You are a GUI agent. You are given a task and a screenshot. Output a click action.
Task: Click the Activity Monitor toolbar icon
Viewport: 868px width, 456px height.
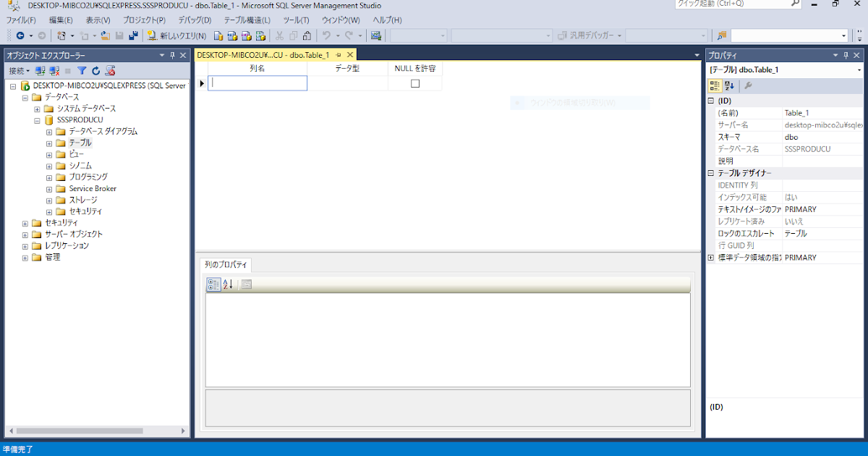click(x=376, y=35)
